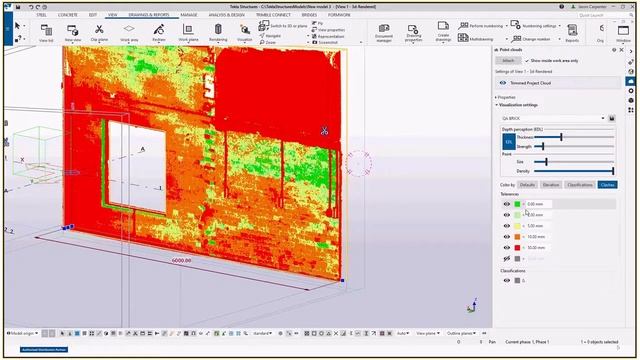The width and height of the screenshot is (640, 360).
Task: Click the green tolerance color swatch
Action: [x=518, y=204]
